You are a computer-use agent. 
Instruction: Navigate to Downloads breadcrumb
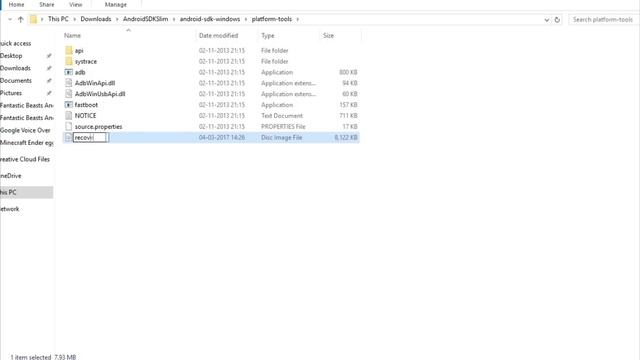(96, 19)
